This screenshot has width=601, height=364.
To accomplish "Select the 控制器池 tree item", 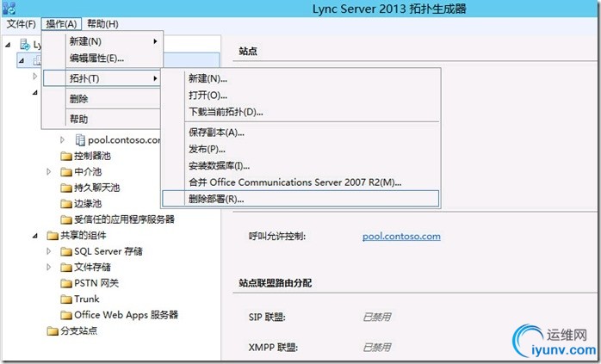I will point(92,156).
